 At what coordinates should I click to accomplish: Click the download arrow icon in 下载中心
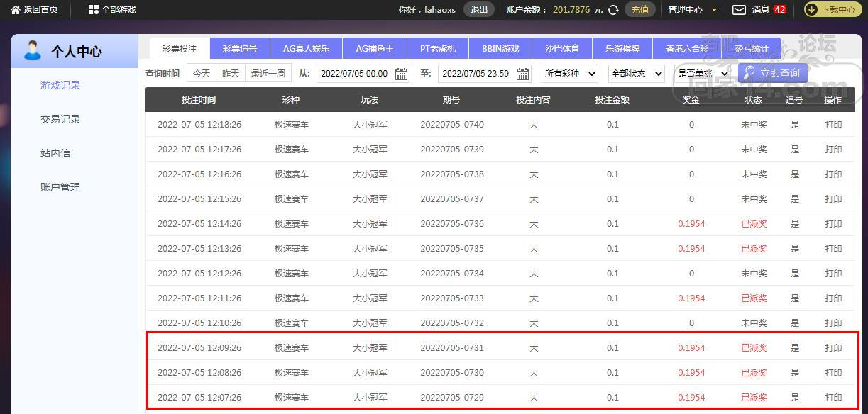click(811, 10)
